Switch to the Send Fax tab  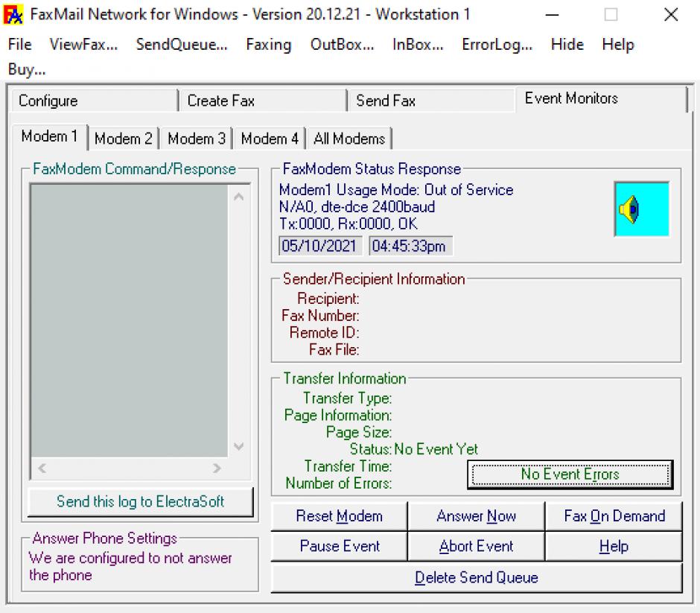(431, 101)
